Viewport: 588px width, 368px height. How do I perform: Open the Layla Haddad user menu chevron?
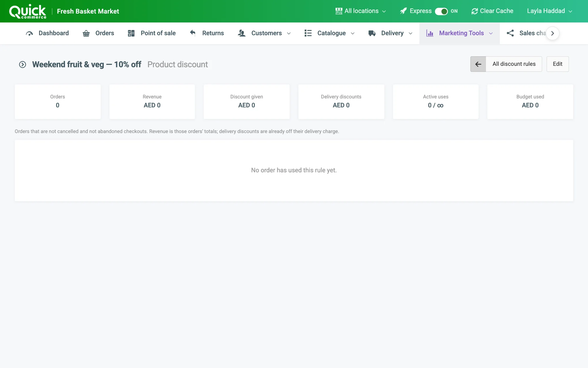(570, 11)
